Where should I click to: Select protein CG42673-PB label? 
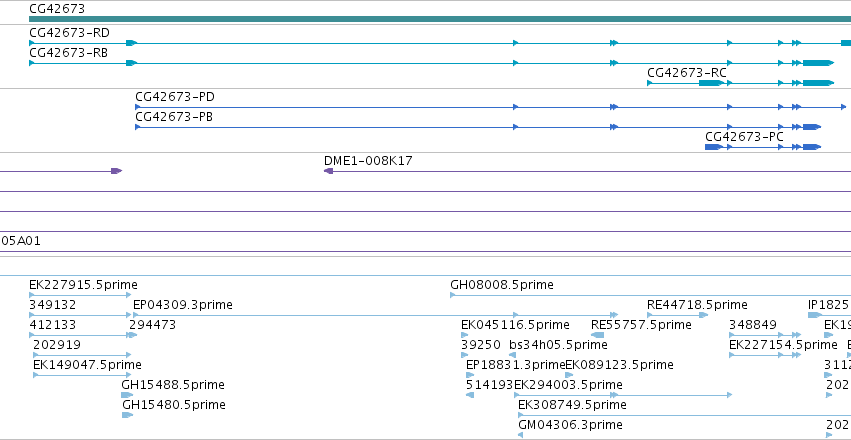[x=174, y=117]
